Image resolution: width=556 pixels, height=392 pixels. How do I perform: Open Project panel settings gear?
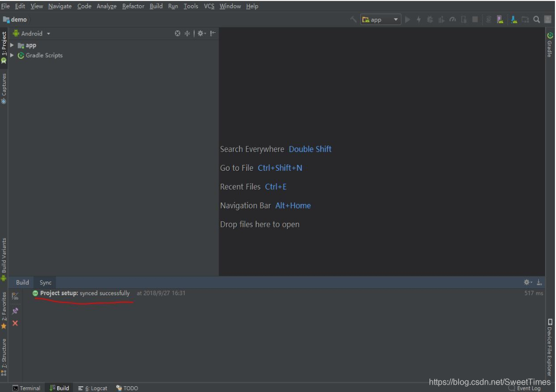(201, 33)
